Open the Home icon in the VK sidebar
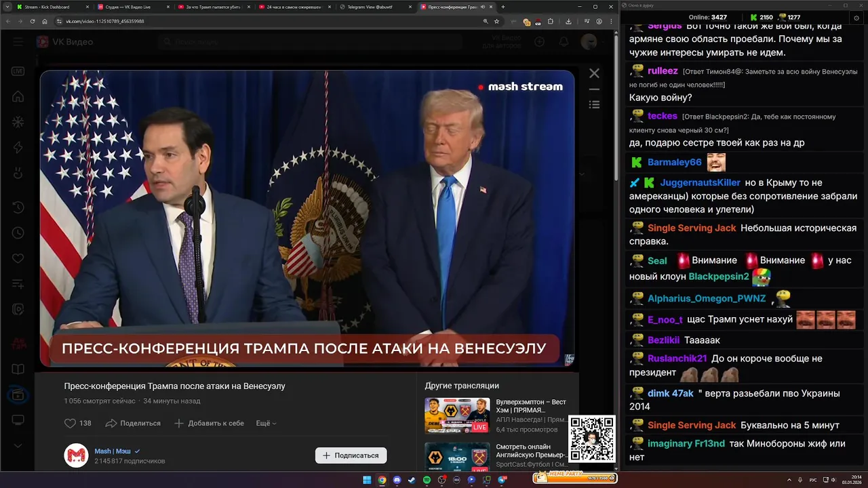Viewport: 868px width, 488px height. pos(18,96)
